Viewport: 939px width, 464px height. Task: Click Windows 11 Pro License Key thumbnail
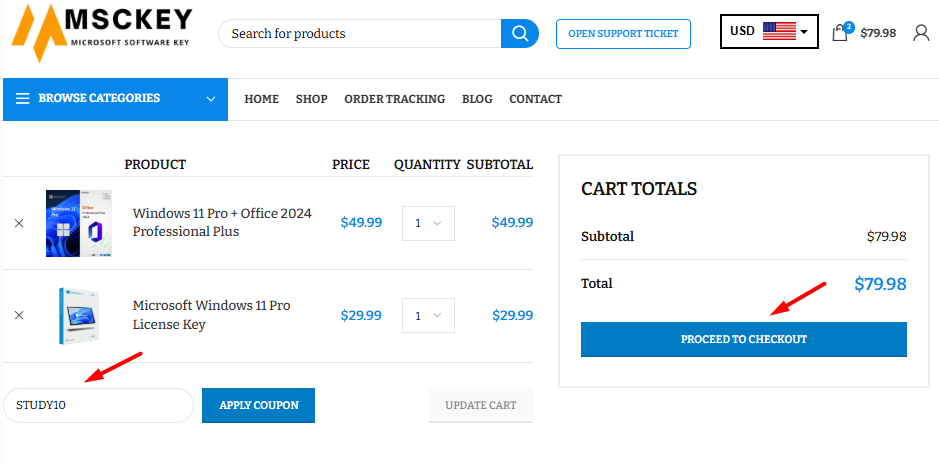pyautogui.click(x=79, y=316)
